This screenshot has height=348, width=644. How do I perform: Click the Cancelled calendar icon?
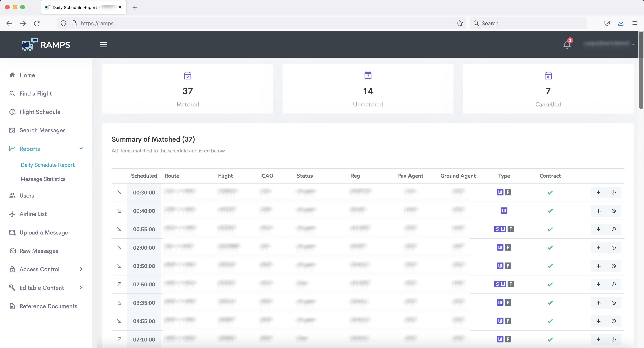point(548,76)
